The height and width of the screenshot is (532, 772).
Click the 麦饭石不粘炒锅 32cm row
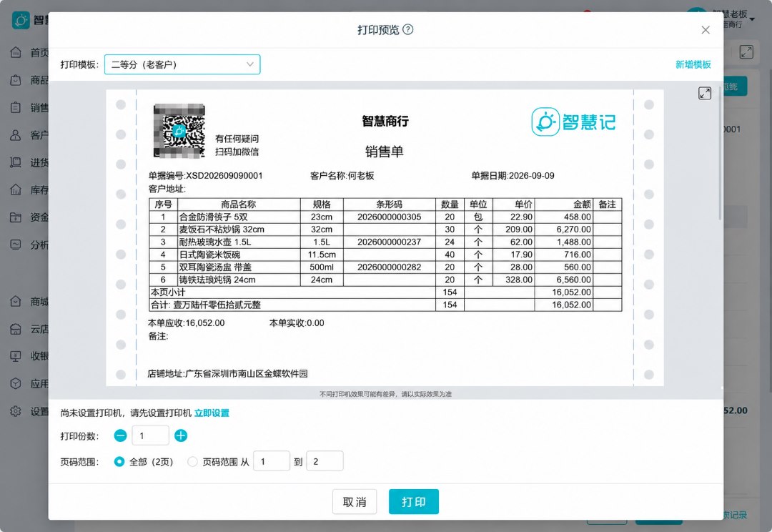[385, 230]
